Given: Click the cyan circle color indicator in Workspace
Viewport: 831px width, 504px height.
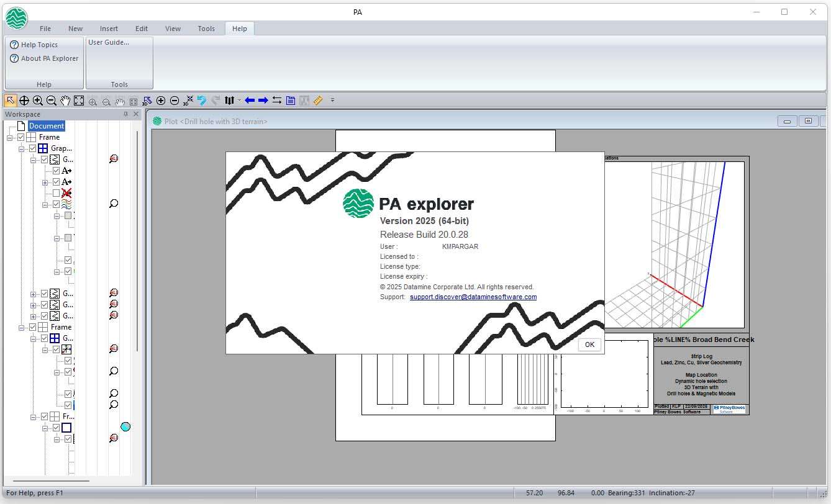Looking at the screenshot, I should (125, 426).
